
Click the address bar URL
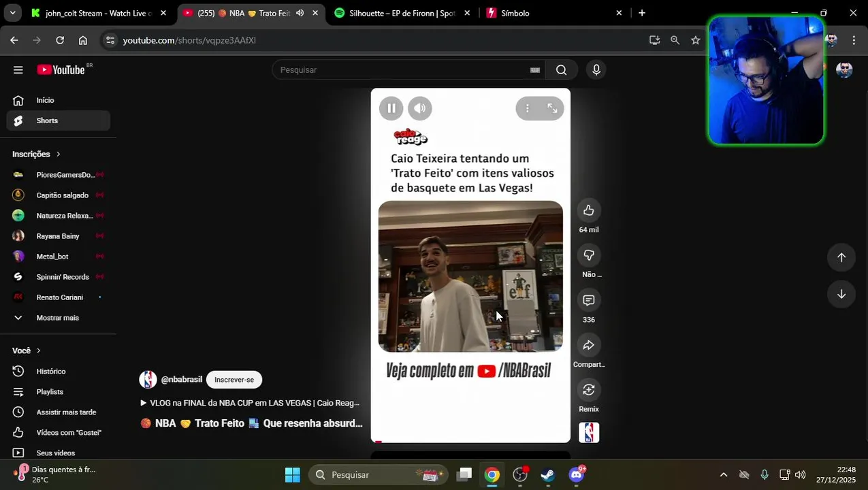[x=189, y=40]
